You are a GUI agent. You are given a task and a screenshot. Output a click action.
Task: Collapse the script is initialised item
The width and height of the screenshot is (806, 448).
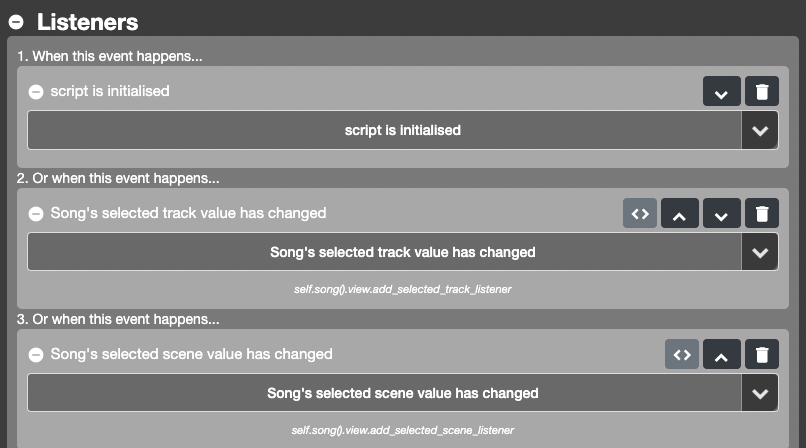[x=36, y=91]
